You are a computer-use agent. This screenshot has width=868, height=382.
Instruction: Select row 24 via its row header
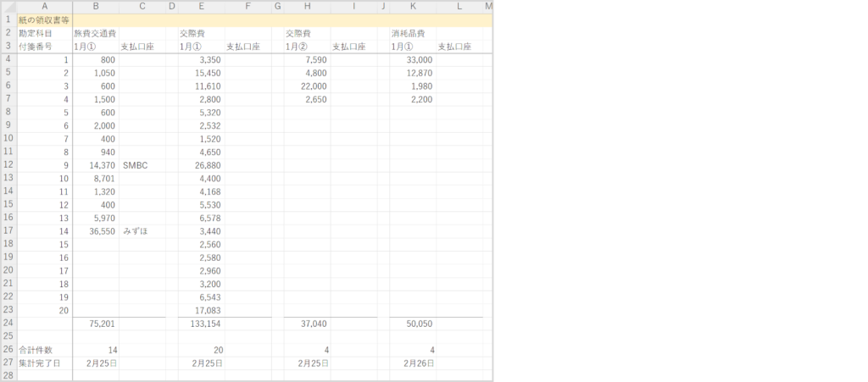[x=8, y=323]
